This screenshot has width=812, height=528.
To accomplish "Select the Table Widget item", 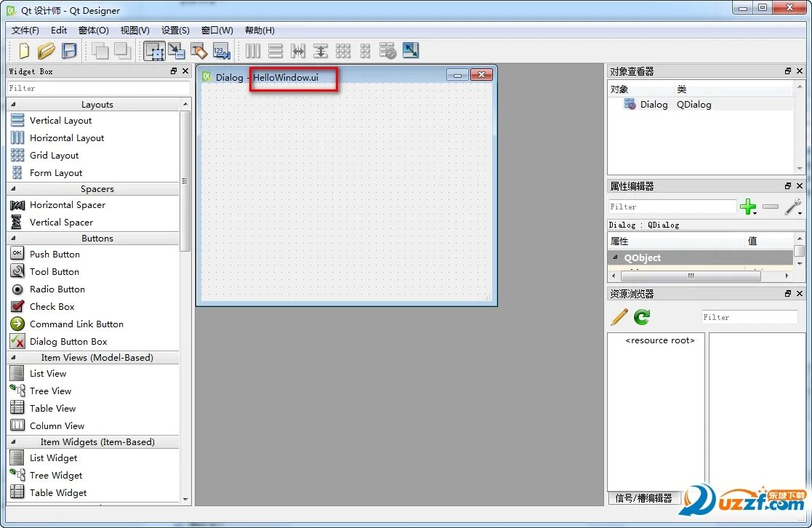I will click(49, 493).
